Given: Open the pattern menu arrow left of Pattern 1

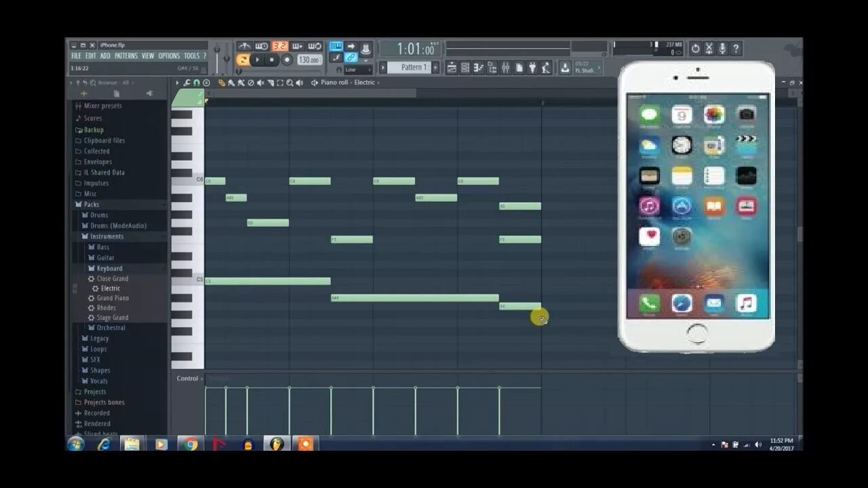Looking at the screenshot, I should (382, 67).
